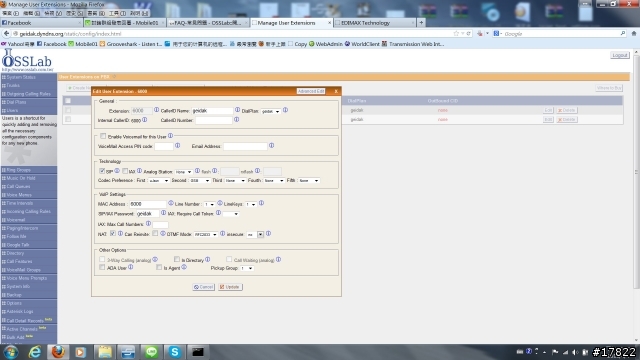
Task: Check the In Directory checkbox
Action: [x=177, y=259]
